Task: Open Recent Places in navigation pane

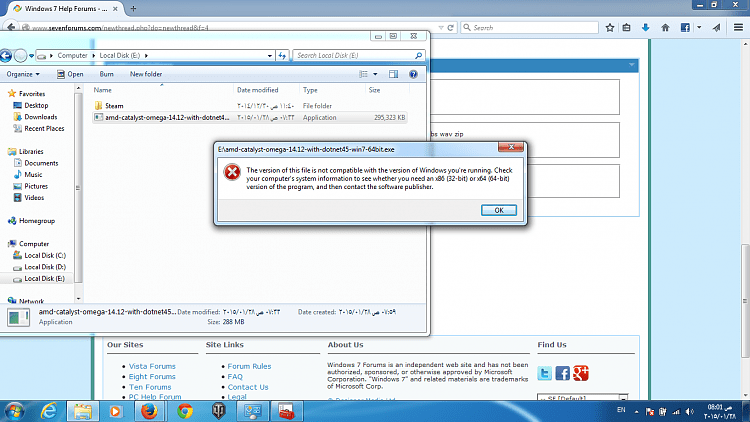Action: (44, 128)
